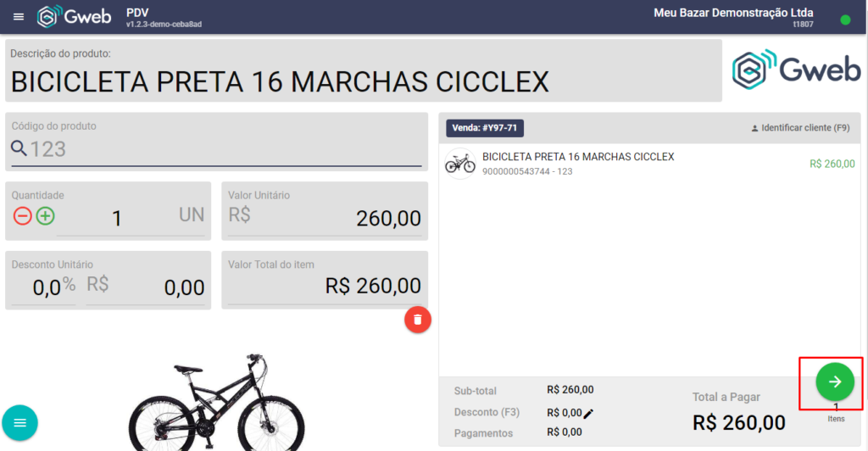The image size is (868, 451).
Task: Open the hamburger menu in top bar
Action: [19, 17]
